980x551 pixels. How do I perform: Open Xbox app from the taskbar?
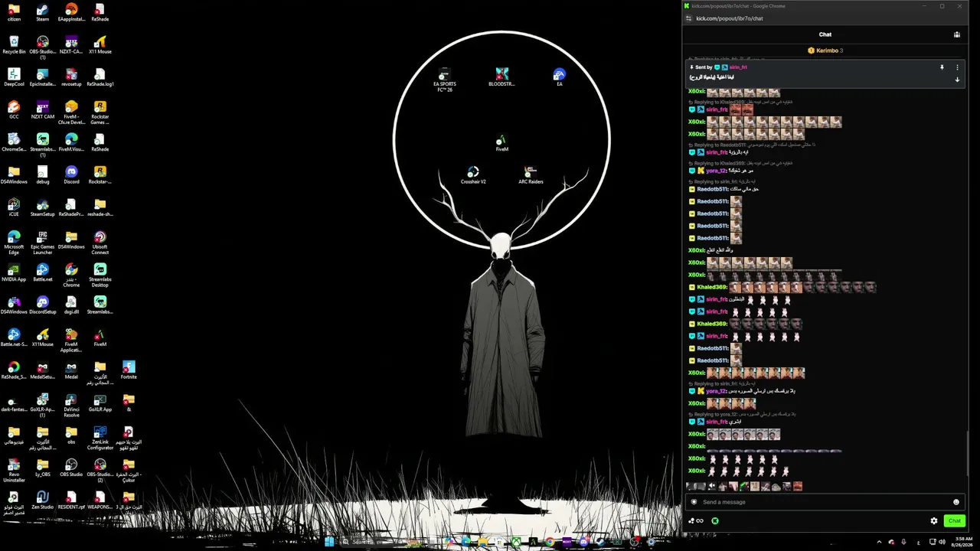click(x=516, y=542)
